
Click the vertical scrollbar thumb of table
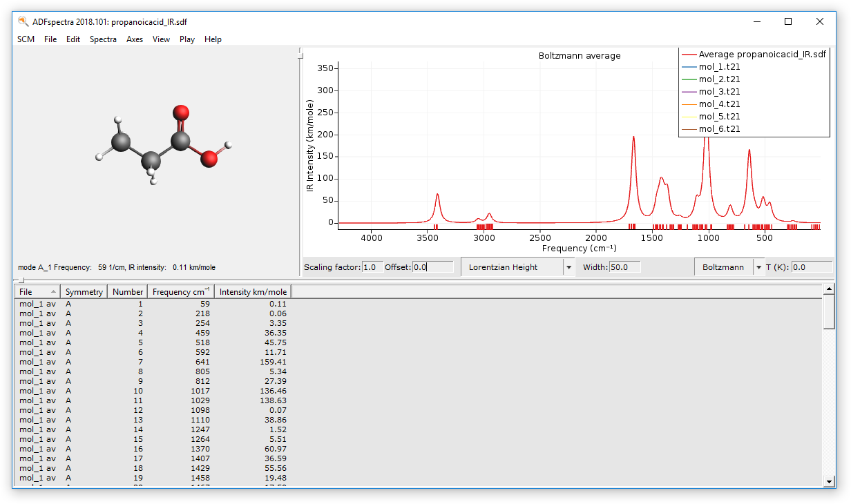click(x=829, y=311)
